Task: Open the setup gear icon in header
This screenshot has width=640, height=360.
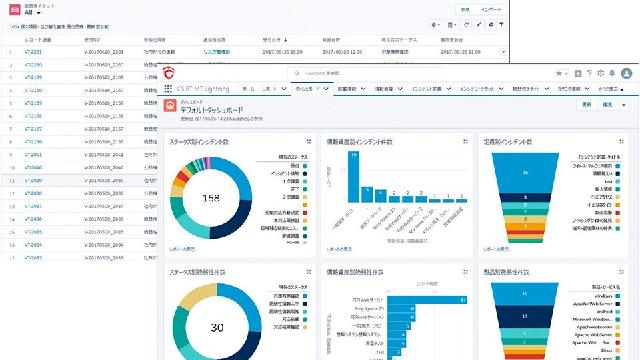Action: click(x=600, y=73)
